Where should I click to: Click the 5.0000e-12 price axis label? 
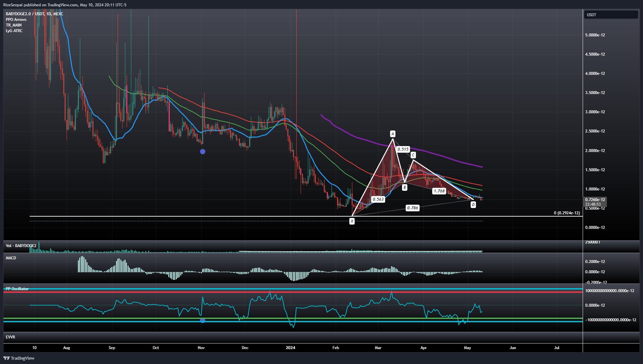[x=595, y=35]
